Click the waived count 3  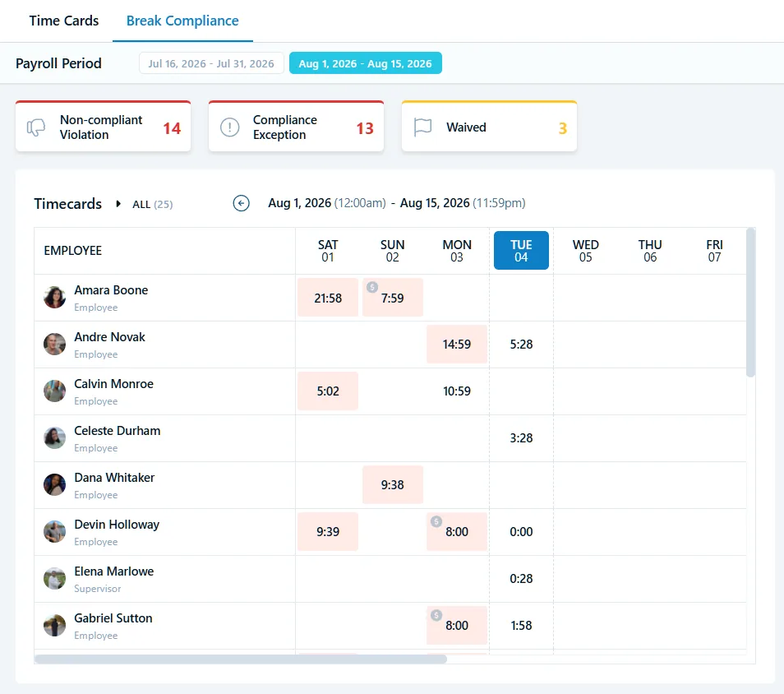pos(562,128)
